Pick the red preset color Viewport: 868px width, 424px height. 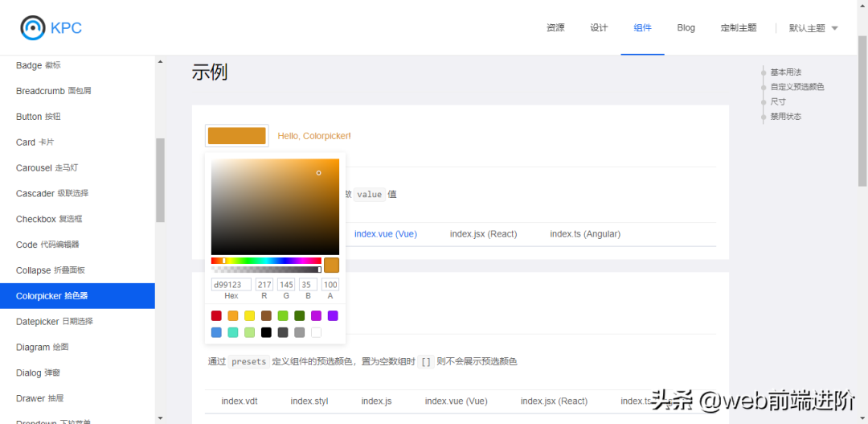click(x=216, y=316)
